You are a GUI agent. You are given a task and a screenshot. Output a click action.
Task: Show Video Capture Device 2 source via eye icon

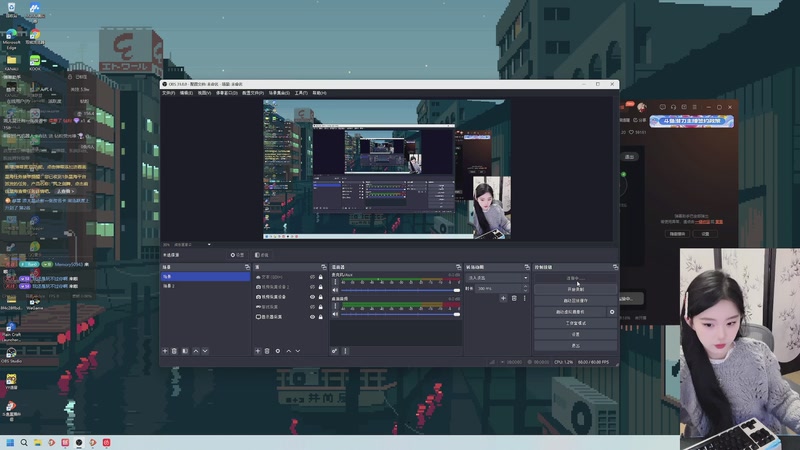312,287
